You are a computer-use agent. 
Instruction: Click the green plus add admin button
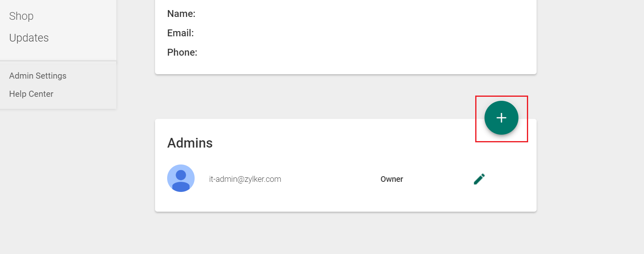click(x=501, y=118)
